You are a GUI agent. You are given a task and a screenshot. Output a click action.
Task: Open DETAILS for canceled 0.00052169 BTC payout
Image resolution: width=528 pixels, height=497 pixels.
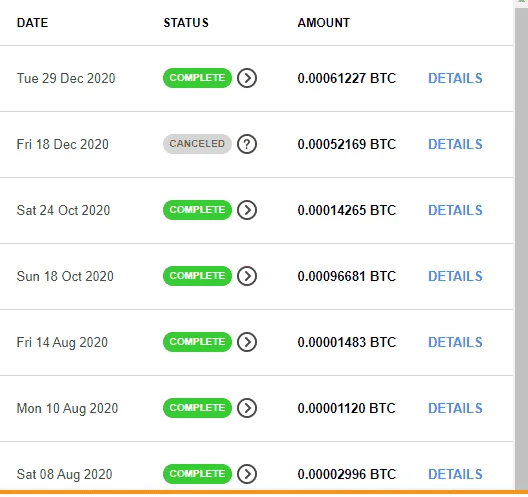coord(455,144)
